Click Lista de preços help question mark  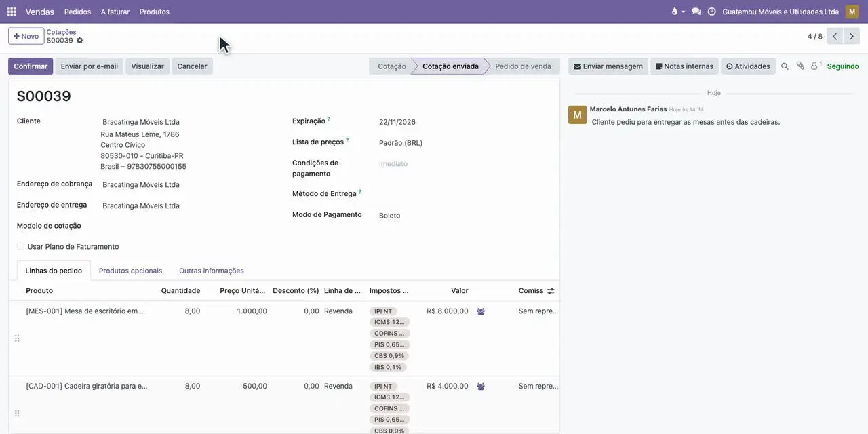pyautogui.click(x=347, y=140)
